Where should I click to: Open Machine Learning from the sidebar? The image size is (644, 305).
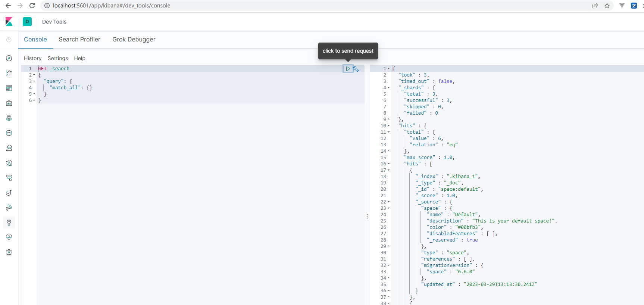9,133
